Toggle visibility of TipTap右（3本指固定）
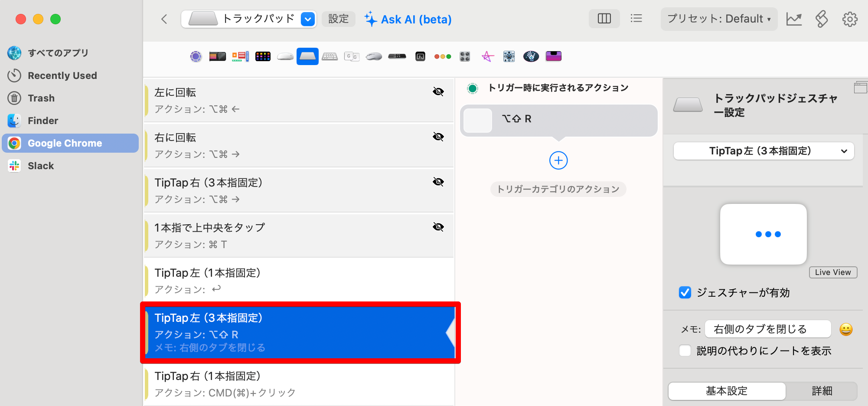This screenshot has height=406, width=868. 439,182
